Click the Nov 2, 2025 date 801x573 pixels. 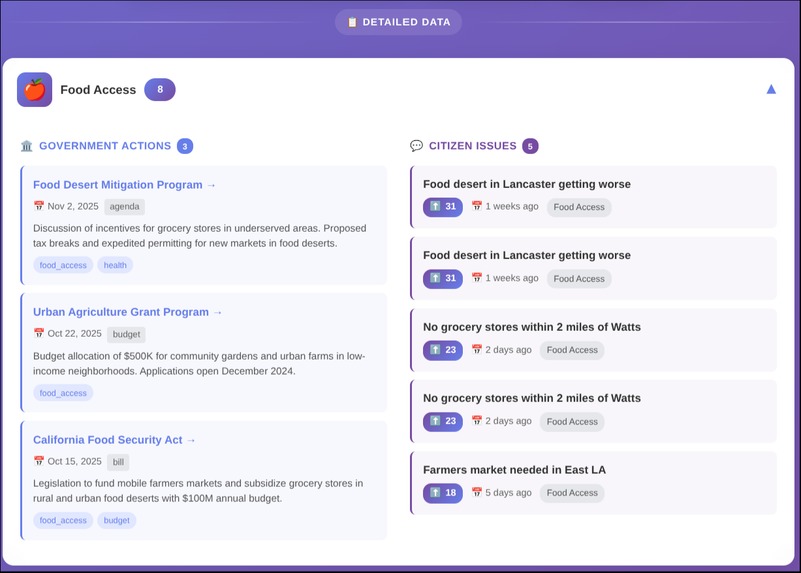pyautogui.click(x=73, y=206)
